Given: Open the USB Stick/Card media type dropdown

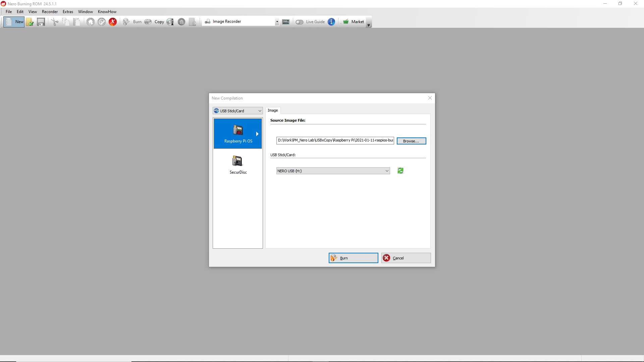Looking at the screenshot, I should pos(237,111).
